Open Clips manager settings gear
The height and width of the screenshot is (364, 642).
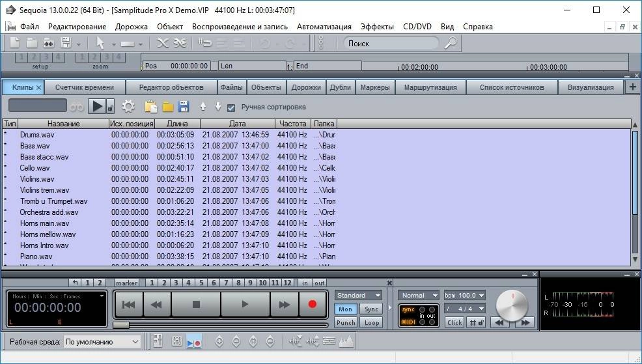[x=128, y=107]
